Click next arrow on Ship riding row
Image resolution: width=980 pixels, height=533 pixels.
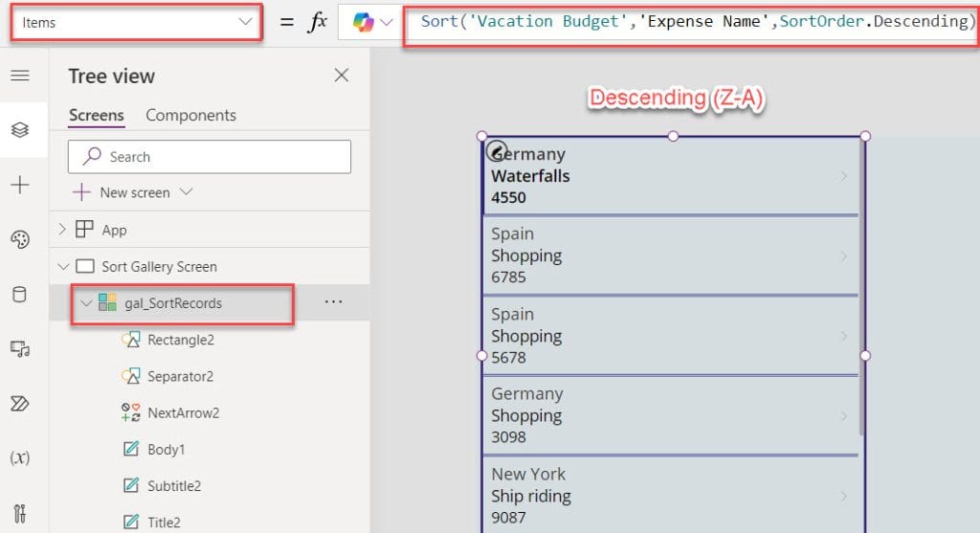coord(844,496)
